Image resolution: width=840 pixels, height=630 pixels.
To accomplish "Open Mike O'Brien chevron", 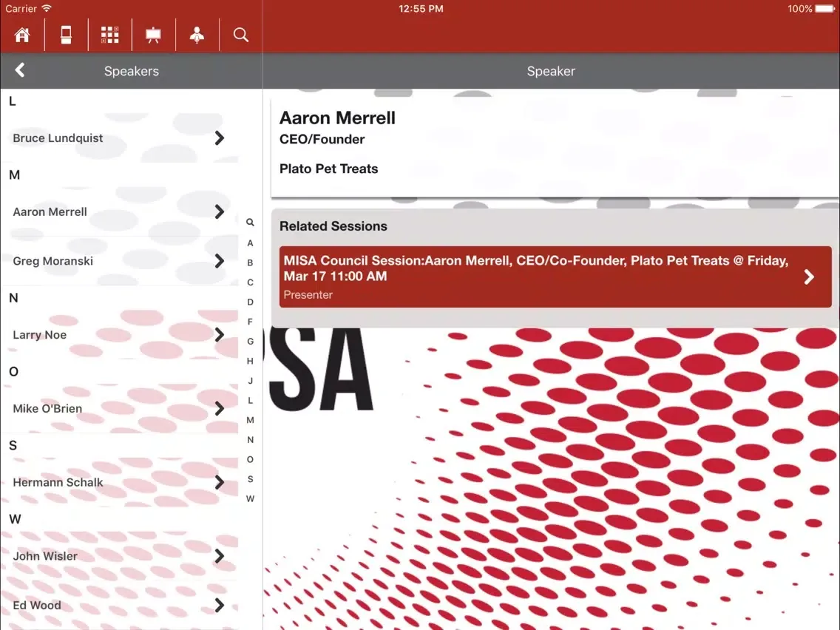I will point(219,409).
